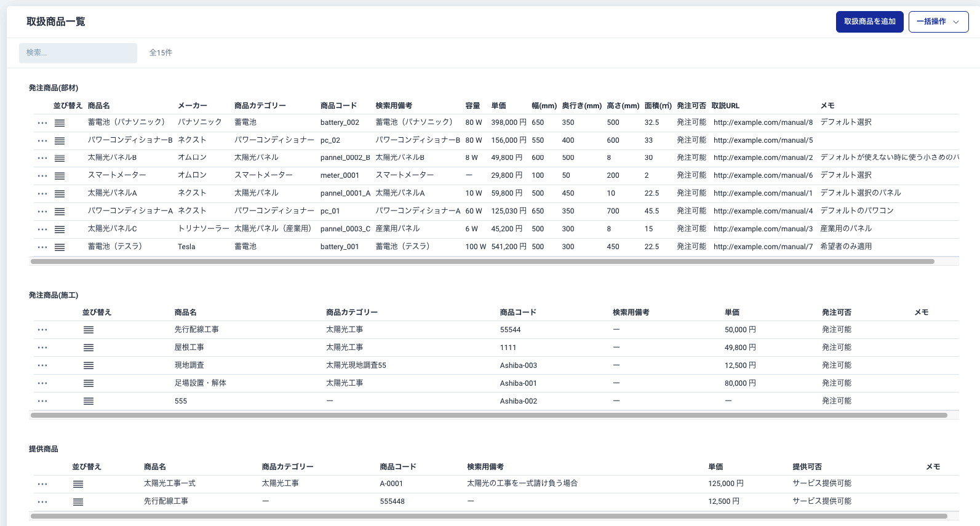Click reorder handle for パワーコンディショナーB
Viewport: 980px width, 526px height.
click(60, 141)
